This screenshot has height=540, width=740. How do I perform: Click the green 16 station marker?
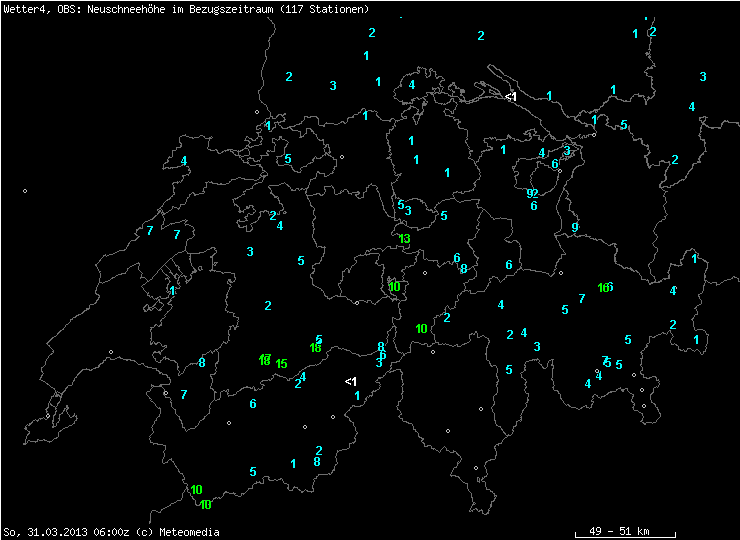point(604,288)
